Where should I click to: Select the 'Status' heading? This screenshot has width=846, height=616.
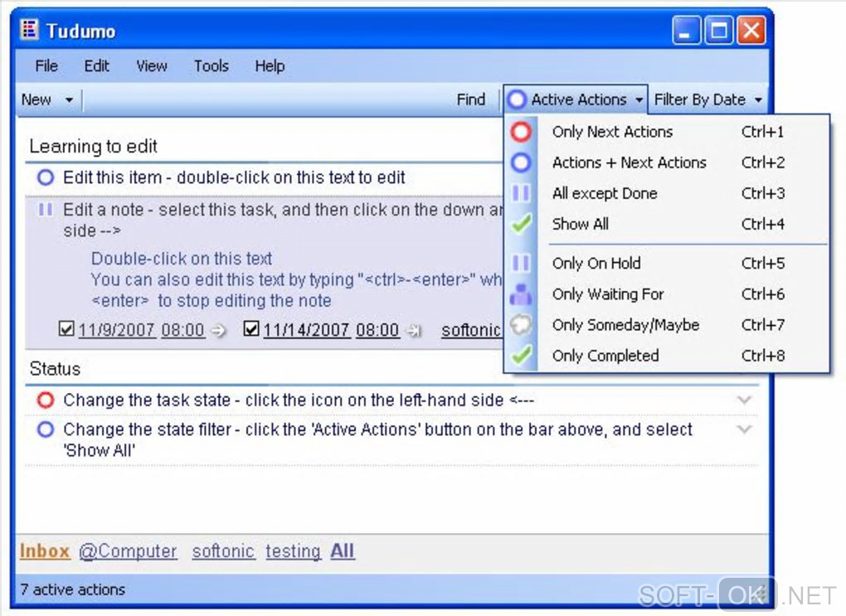coord(55,369)
